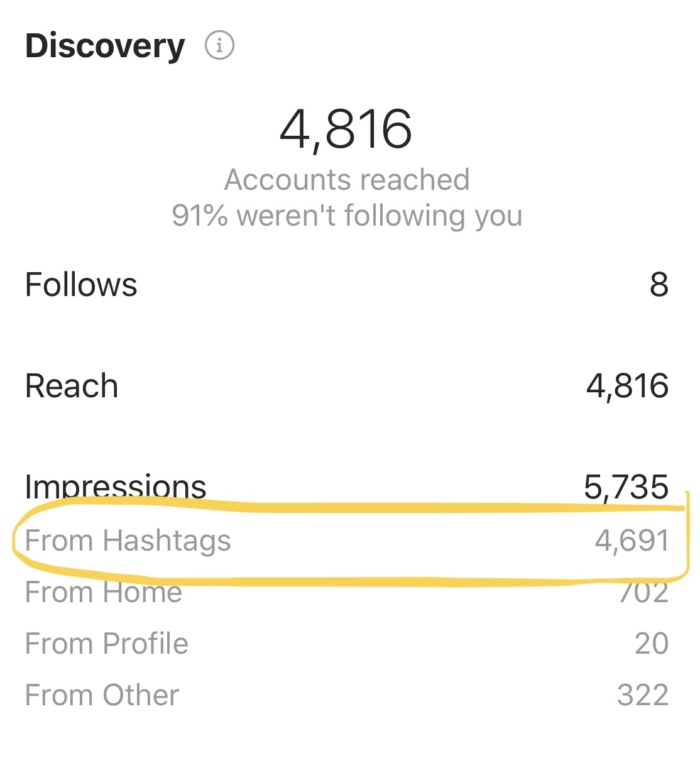Tap the 20 From Profile value
The width and height of the screenshot is (700, 775).
[651, 644]
